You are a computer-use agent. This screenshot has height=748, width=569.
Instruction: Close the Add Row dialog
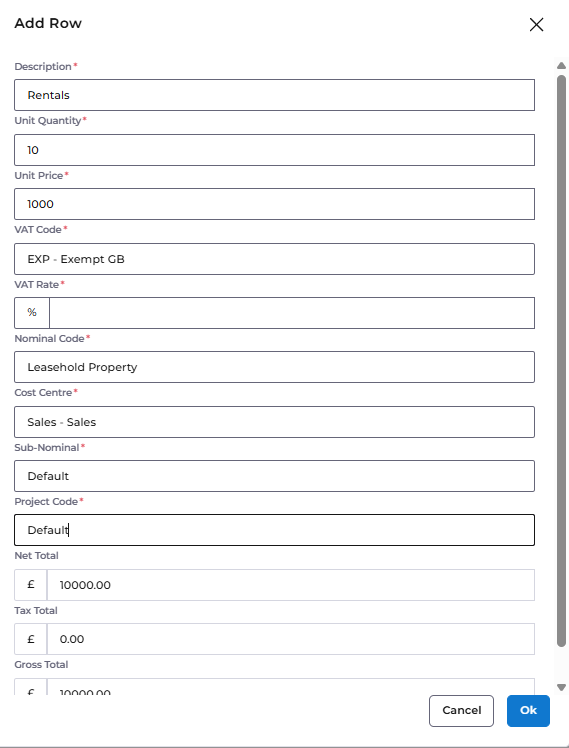pyautogui.click(x=537, y=24)
